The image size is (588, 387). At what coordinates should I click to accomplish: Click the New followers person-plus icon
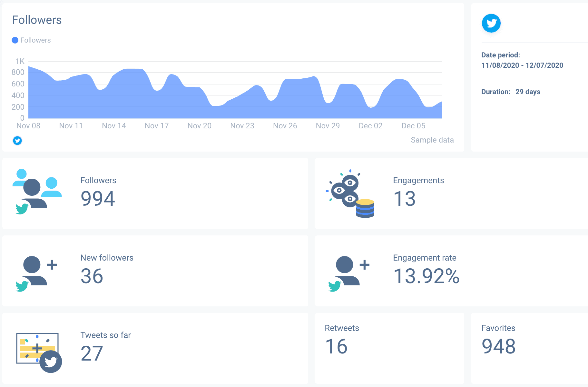click(36, 274)
